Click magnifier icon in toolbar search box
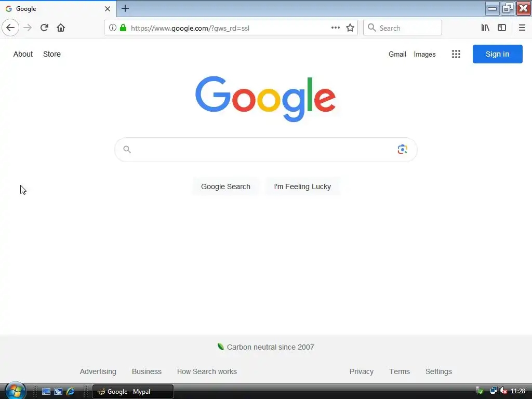 click(x=372, y=28)
